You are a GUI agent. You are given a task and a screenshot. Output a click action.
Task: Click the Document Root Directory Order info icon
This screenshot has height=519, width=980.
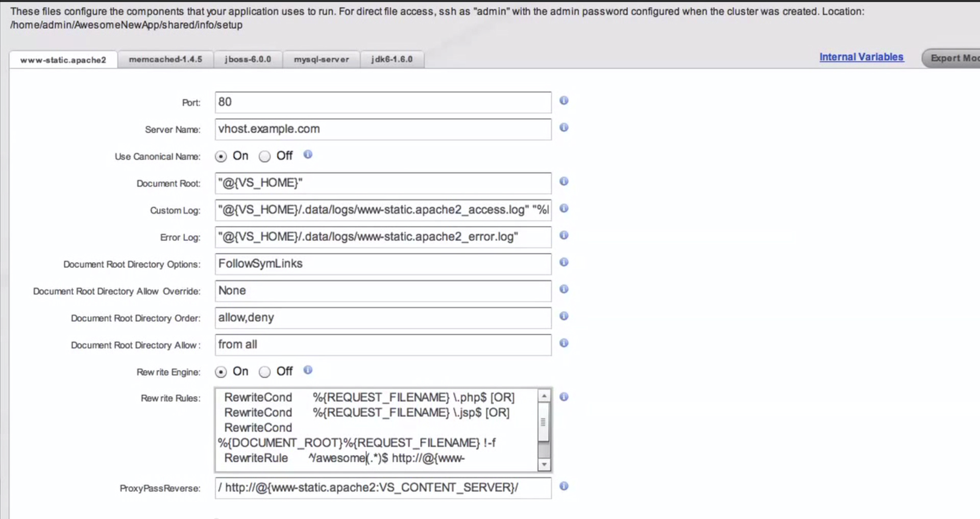[x=563, y=316]
